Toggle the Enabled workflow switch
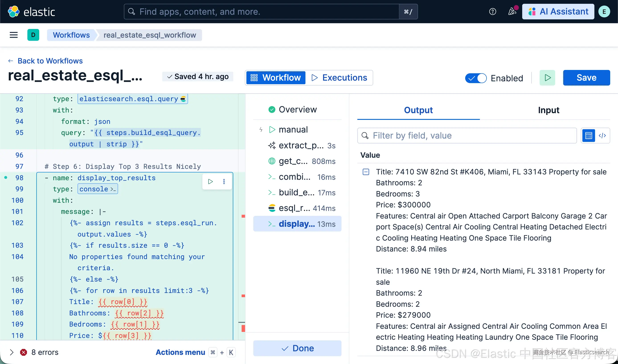The height and width of the screenshot is (364, 618). (476, 78)
